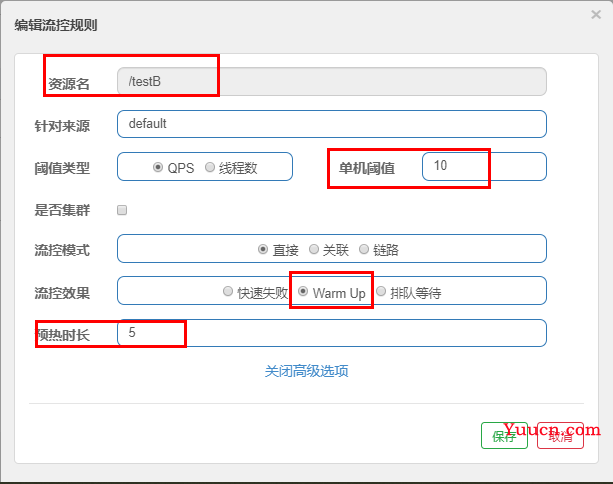
Task: Select the QPS threshold type
Action: tap(158, 167)
